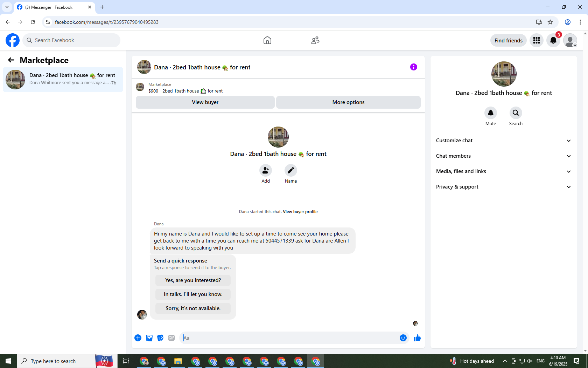This screenshot has height=368, width=588.
Task: Click View buyer button
Action: 205,102
